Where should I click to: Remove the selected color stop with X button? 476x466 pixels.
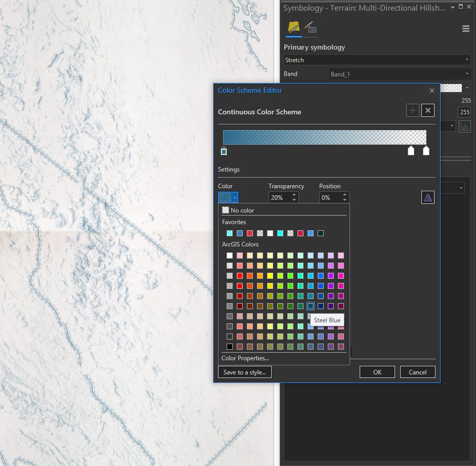[428, 110]
